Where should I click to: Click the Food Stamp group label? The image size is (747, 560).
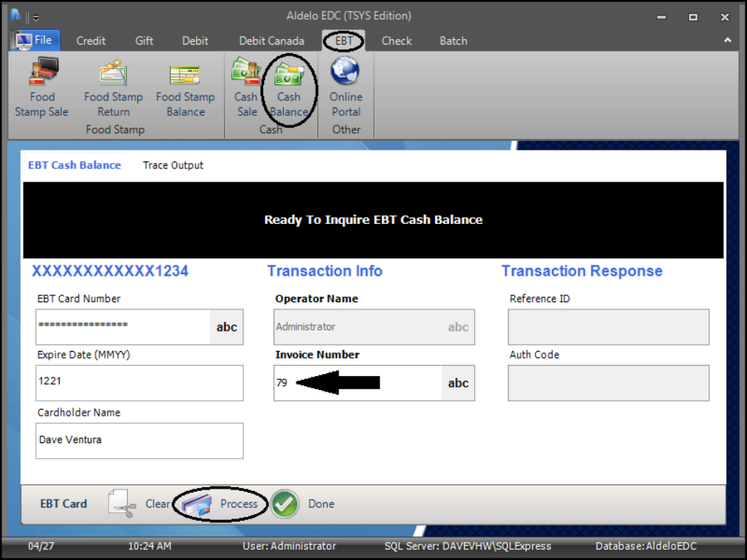(x=115, y=129)
